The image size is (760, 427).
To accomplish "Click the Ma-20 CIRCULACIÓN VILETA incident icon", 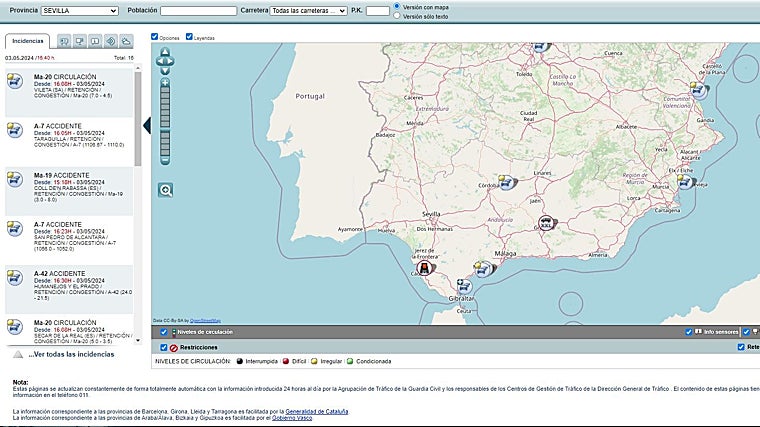I will [x=15, y=81].
